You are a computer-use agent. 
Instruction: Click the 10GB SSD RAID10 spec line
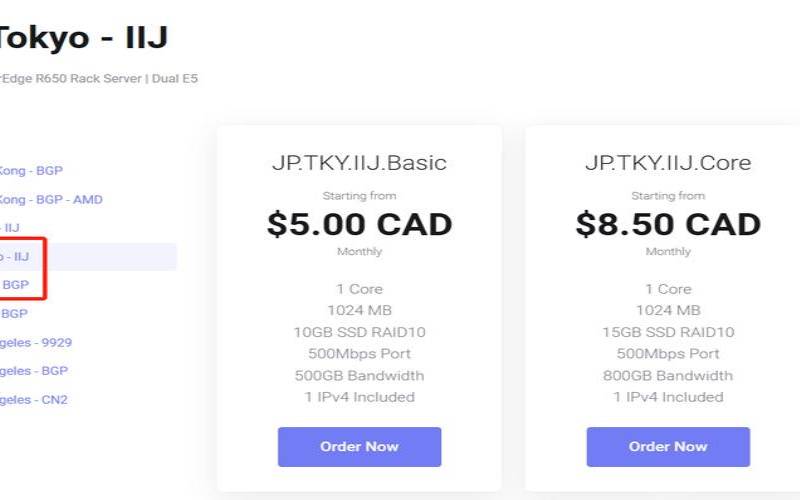pyautogui.click(x=359, y=332)
